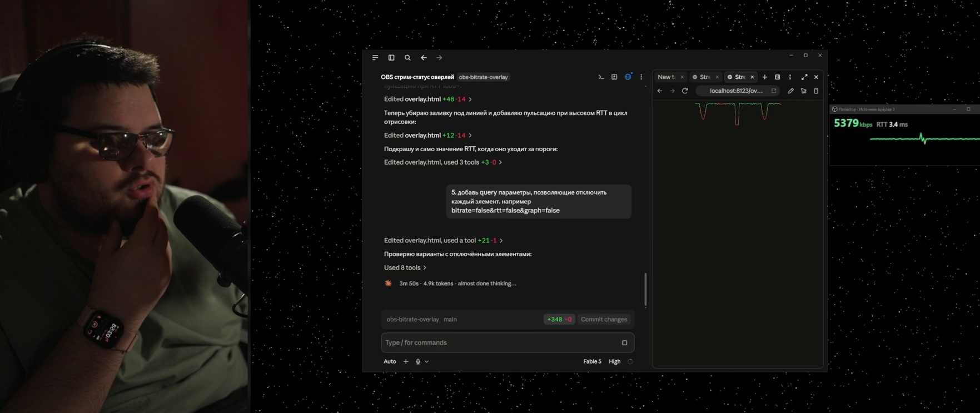Expand the 'Used 8 tools' section
980x413 pixels.
coord(405,268)
